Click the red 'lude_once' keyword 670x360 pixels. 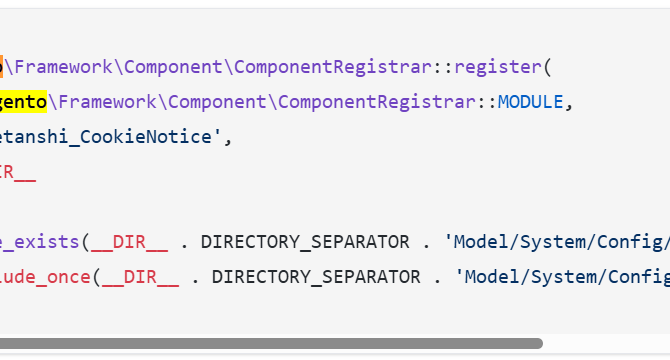pos(45,278)
